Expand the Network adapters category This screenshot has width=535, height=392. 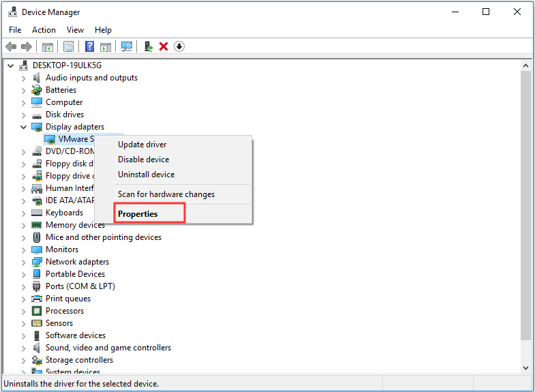tap(24, 262)
